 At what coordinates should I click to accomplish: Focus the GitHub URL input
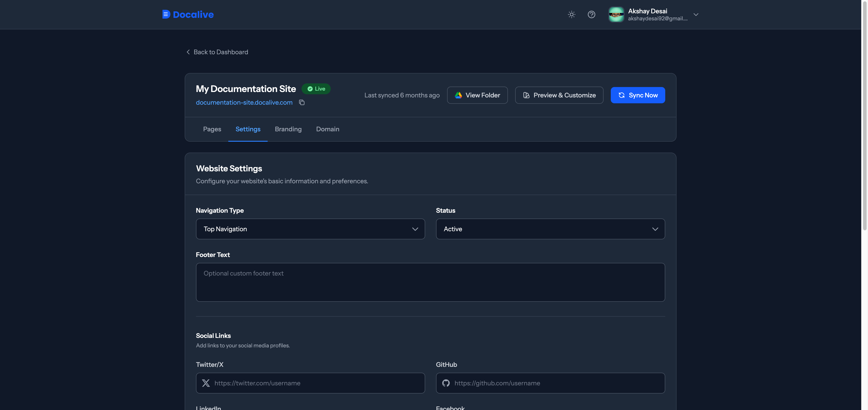click(x=550, y=383)
